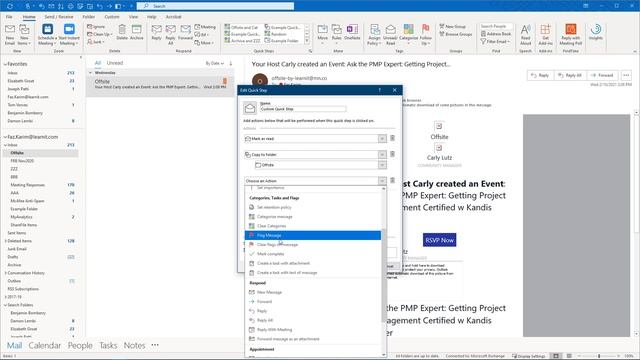Open the Insights icon
This screenshot has height=360, width=640.
point(596,32)
